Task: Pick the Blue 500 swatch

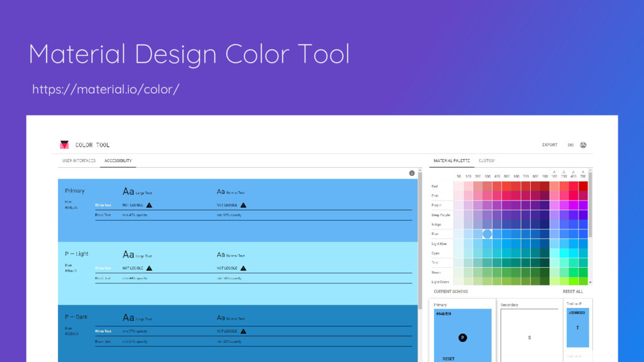Action: click(x=506, y=234)
